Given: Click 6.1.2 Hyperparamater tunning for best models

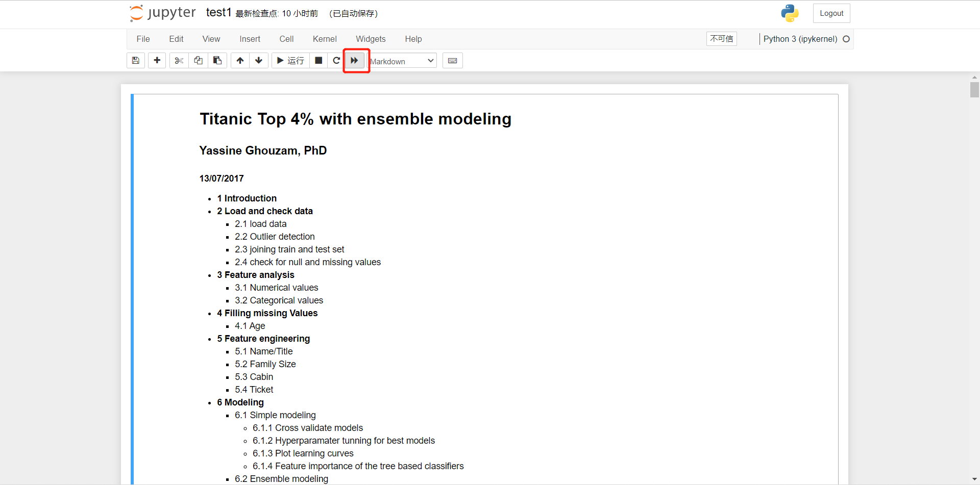Looking at the screenshot, I should [x=344, y=441].
